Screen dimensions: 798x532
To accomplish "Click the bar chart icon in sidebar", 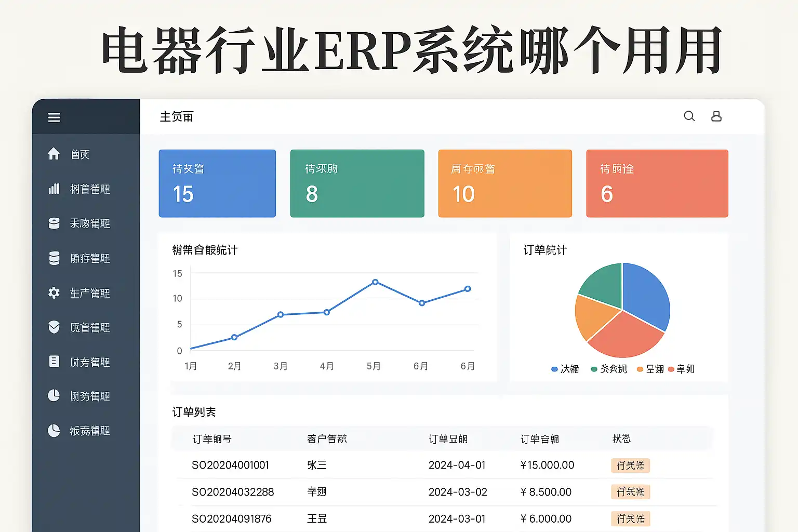I will click(x=54, y=189).
